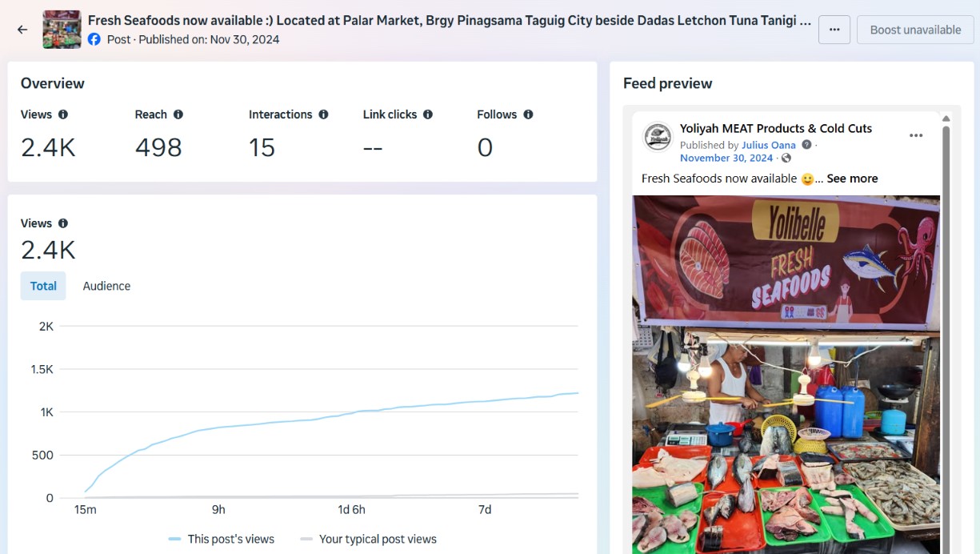Select the Total tab
Image resolution: width=980 pixels, height=554 pixels.
(43, 286)
